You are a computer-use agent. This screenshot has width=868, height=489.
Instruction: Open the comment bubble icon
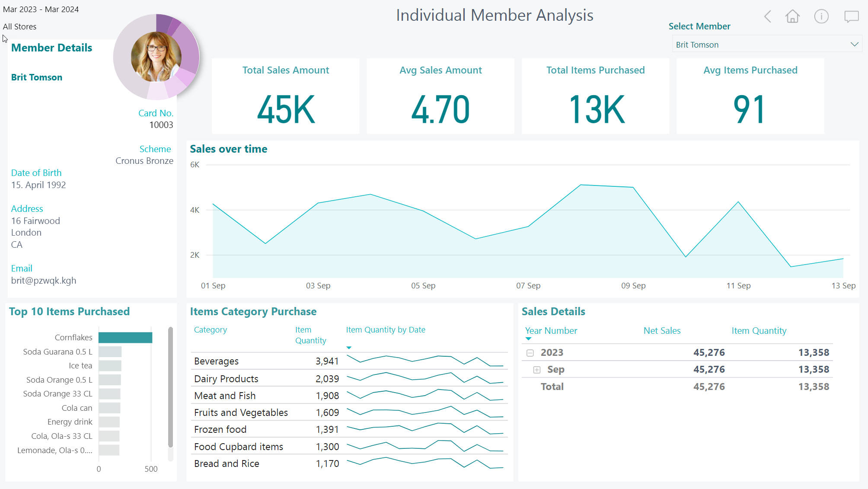point(851,17)
